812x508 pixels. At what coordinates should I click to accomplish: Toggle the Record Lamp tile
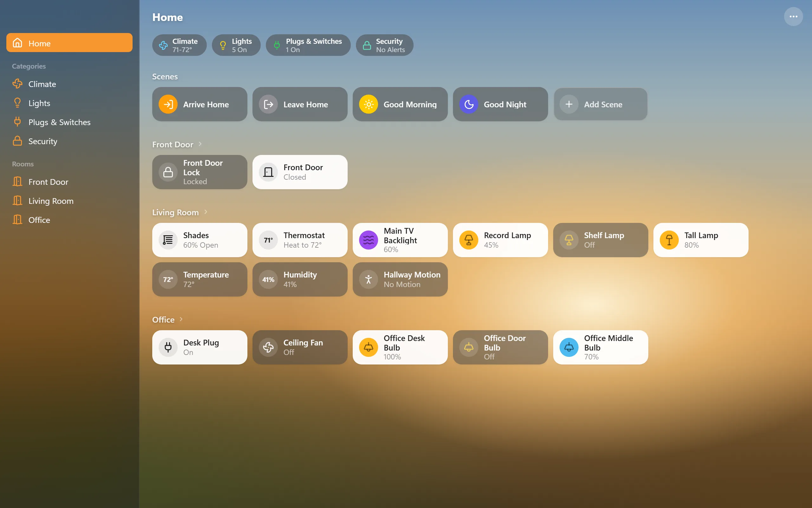click(x=500, y=240)
